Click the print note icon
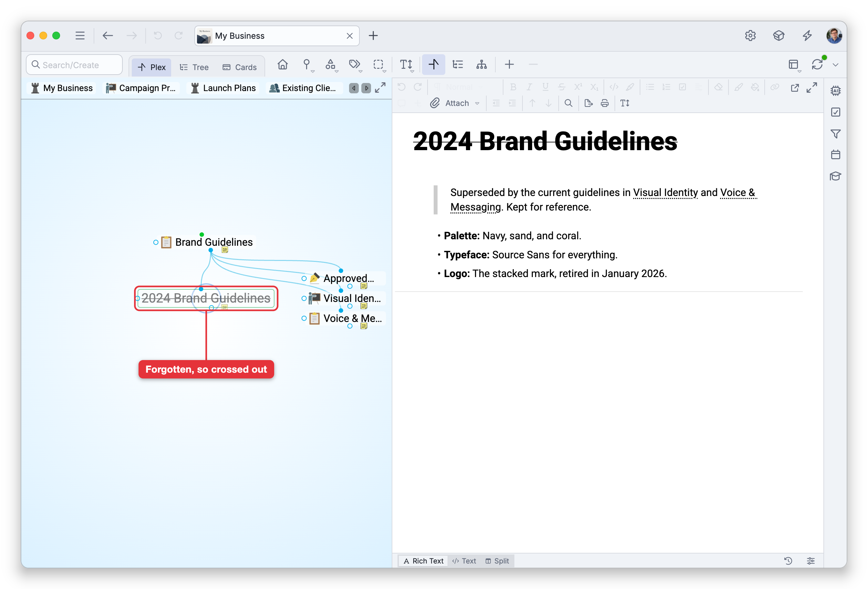Screen dimensions: 868x589 [605, 103]
